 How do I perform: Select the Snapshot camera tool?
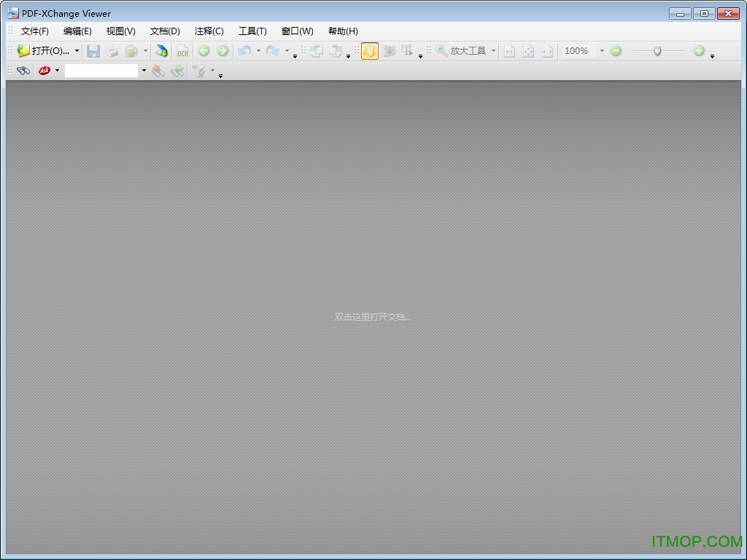pos(389,51)
